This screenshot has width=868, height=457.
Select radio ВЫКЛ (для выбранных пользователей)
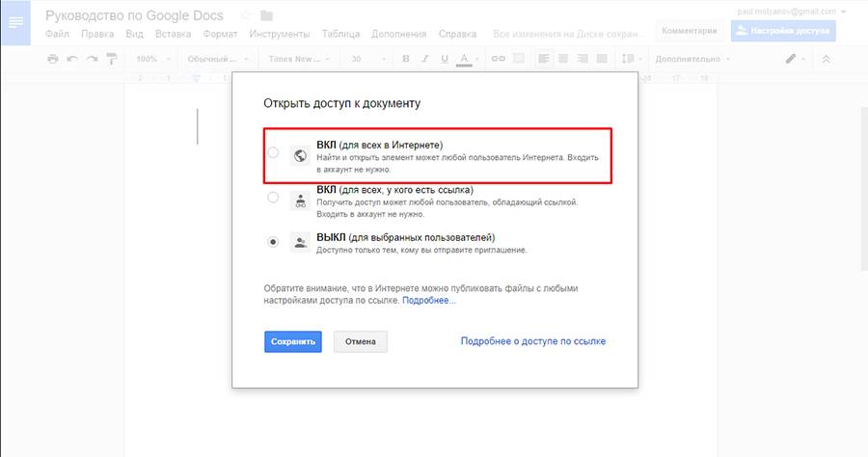(273, 242)
